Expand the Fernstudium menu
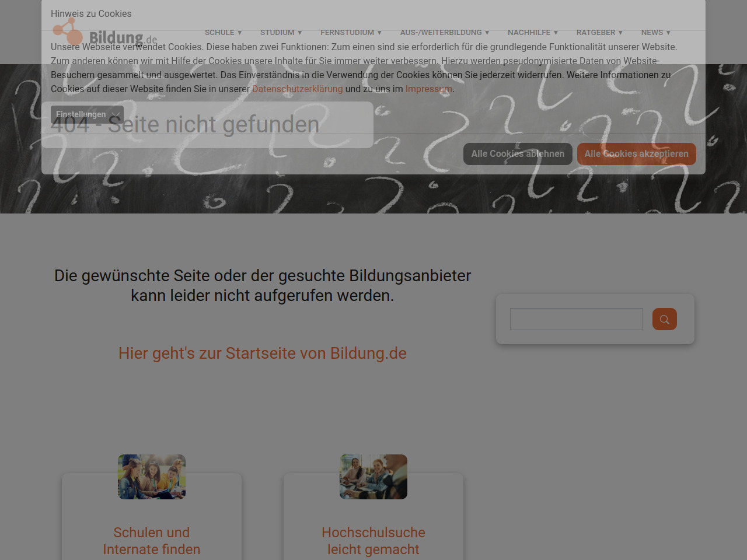The image size is (747, 560). click(x=351, y=33)
